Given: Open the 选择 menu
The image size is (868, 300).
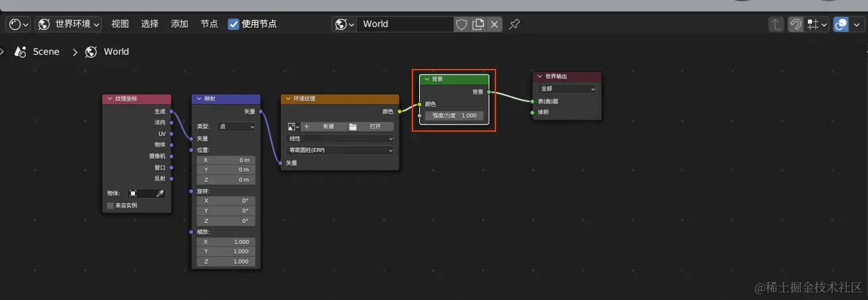Looking at the screenshot, I should click(x=150, y=24).
